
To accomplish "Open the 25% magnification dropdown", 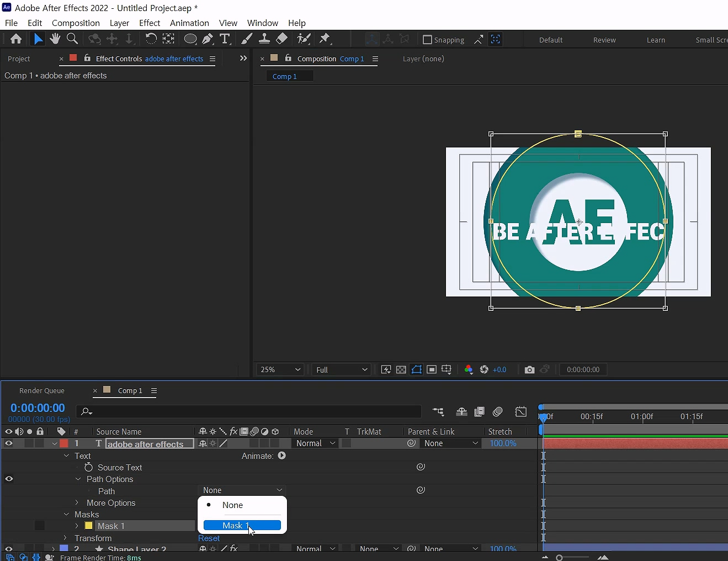I will pyautogui.click(x=280, y=369).
